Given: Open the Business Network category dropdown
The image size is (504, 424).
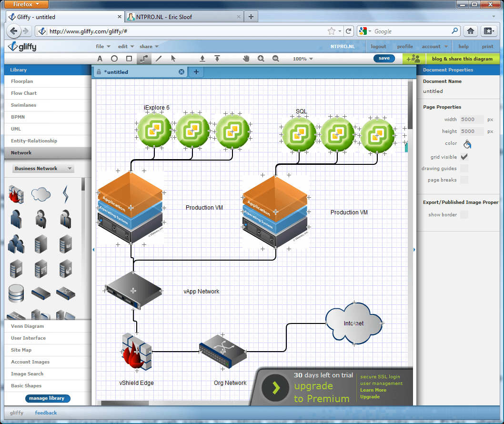Looking at the screenshot, I should [x=43, y=169].
